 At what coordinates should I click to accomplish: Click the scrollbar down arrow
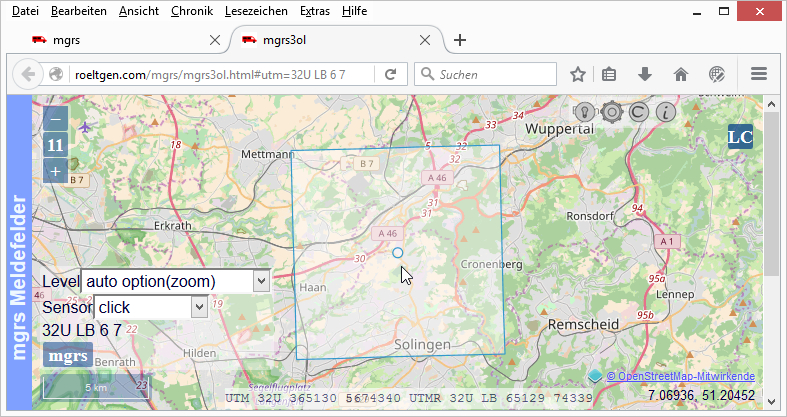pyautogui.click(x=772, y=402)
